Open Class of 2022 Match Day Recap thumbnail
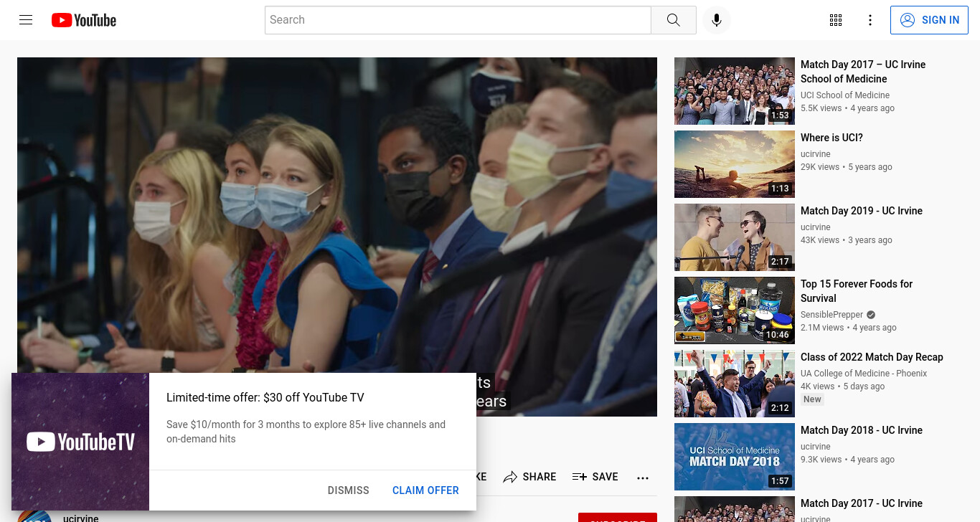Viewport: 980px width, 522px height. pos(735,384)
